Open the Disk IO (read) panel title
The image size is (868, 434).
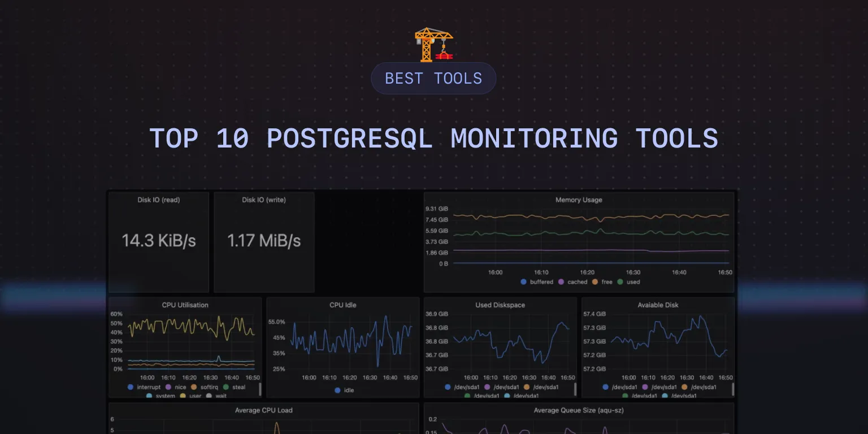159,200
